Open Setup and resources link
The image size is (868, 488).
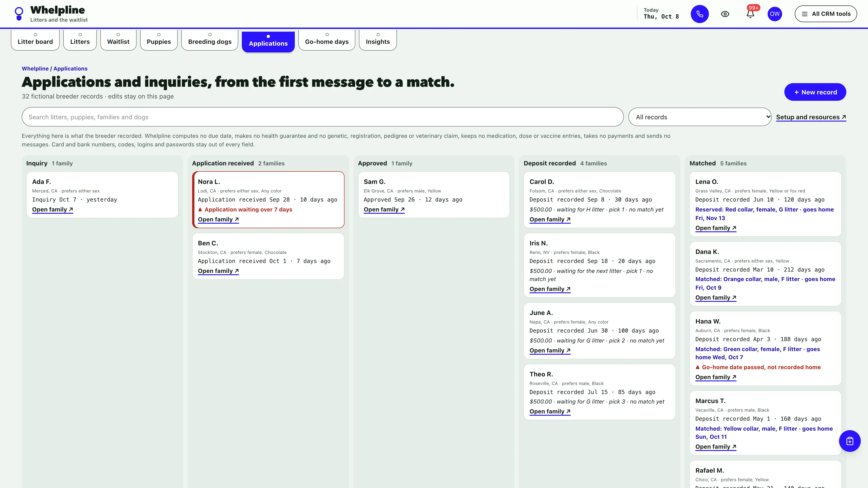click(x=811, y=117)
